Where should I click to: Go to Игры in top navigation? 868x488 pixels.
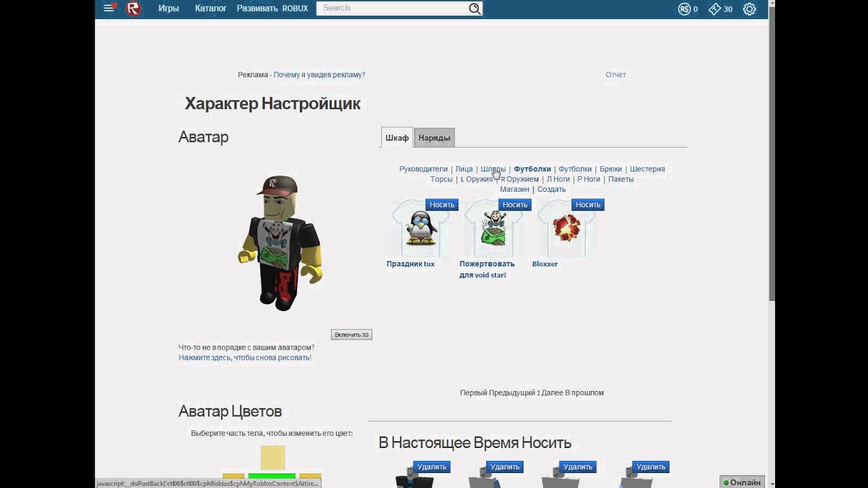169,9
